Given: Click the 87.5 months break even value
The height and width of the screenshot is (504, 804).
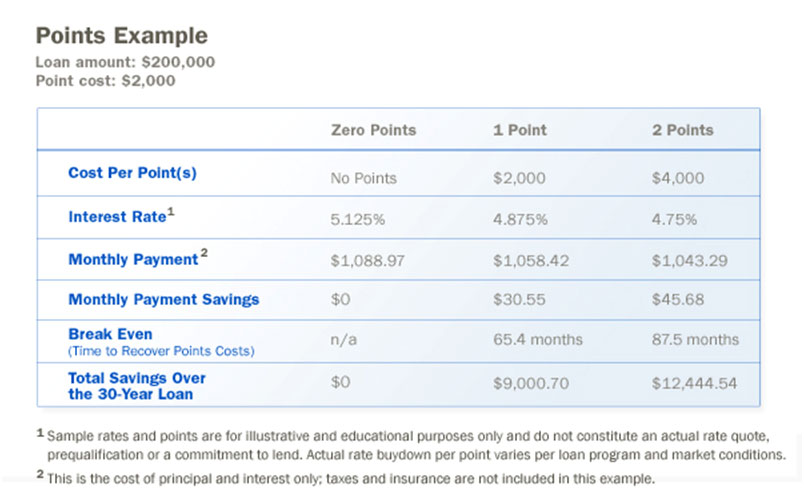Looking at the screenshot, I should (x=695, y=339).
